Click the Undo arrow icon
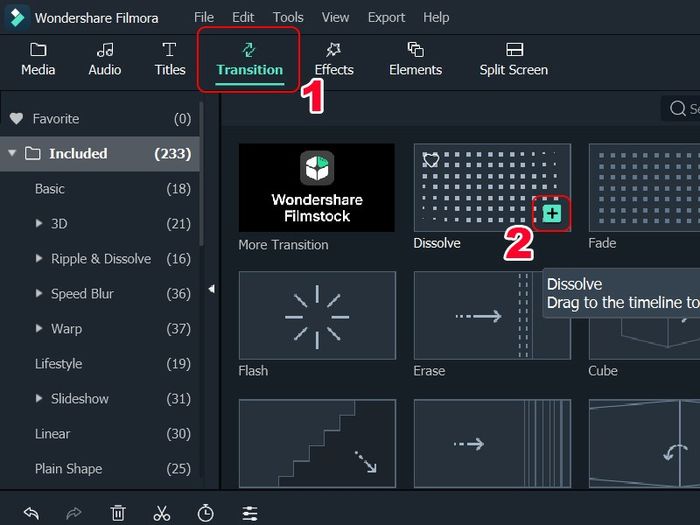 coord(31,513)
